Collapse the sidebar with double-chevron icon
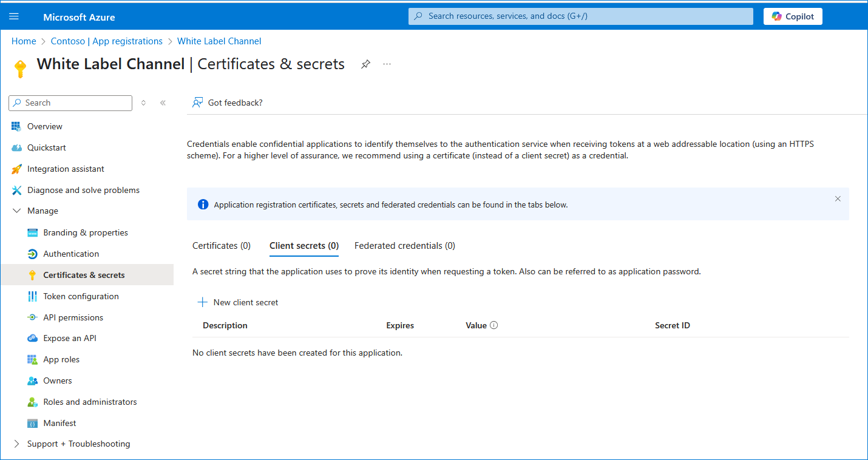 click(163, 103)
